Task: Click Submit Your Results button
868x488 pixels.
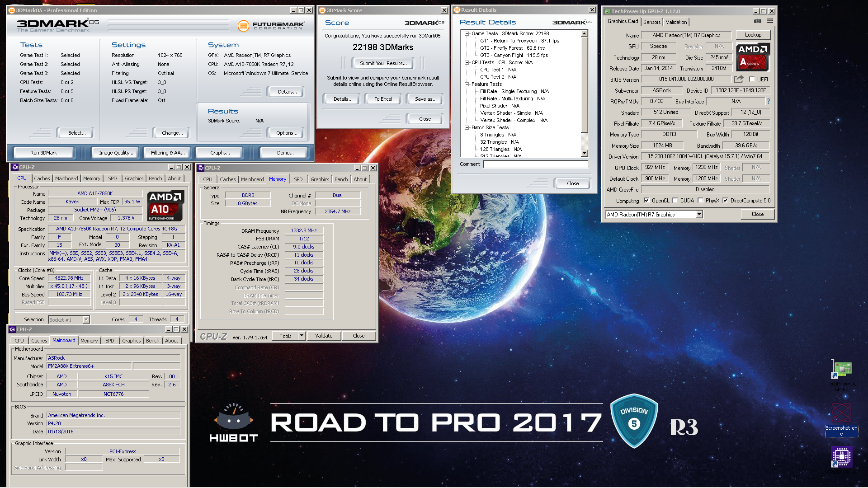Action: (383, 63)
